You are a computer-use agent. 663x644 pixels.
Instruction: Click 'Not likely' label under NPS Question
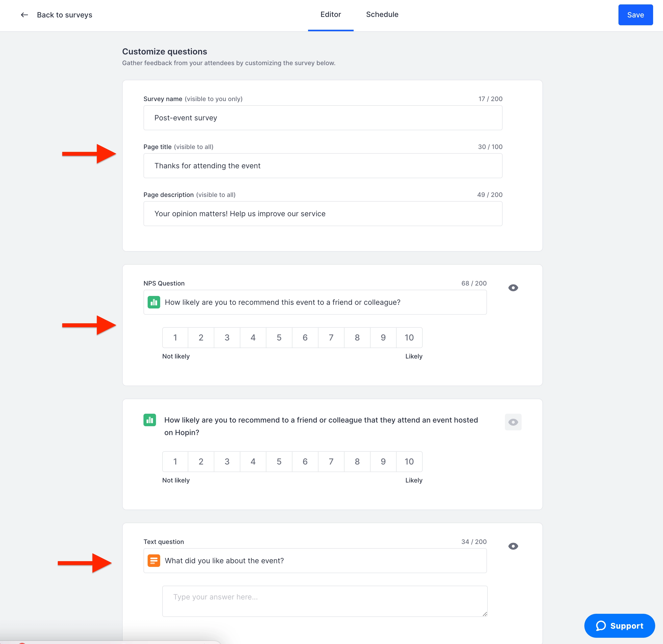coord(176,356)
